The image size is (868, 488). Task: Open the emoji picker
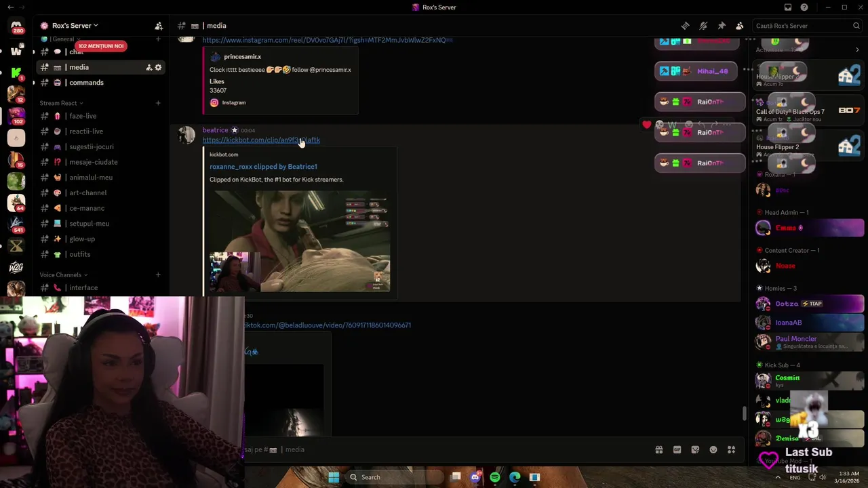[713, 449]
